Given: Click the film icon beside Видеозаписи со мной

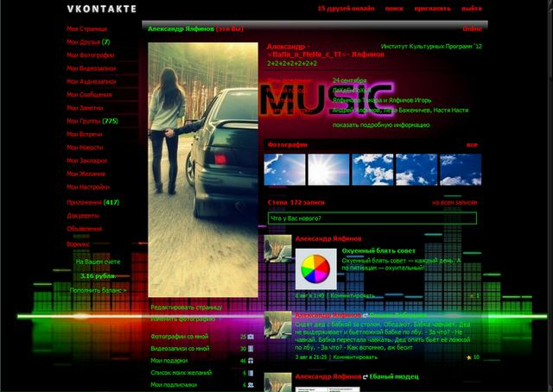Looking at the screenshot, I should pyautogui.click(x=251, y=349).
